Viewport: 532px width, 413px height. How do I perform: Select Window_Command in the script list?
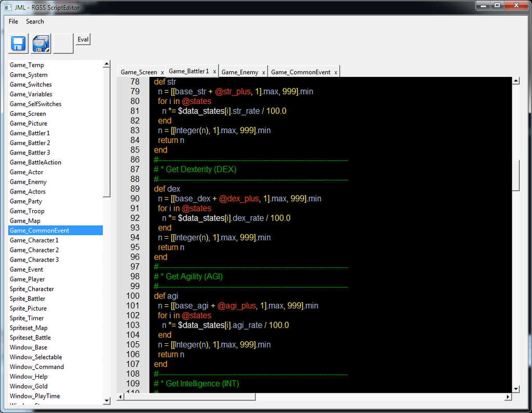coord(55,367)
